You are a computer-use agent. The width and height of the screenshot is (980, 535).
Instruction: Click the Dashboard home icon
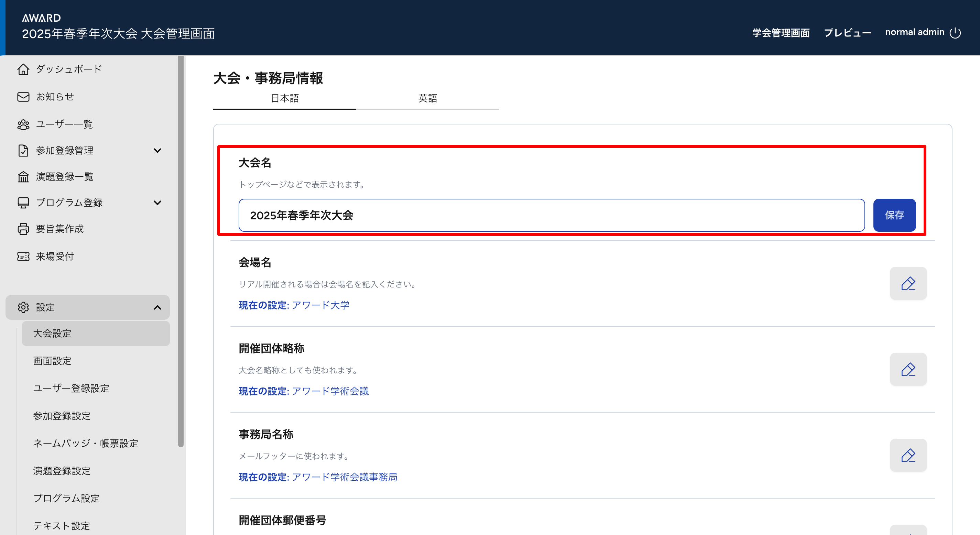pos(23,69)
